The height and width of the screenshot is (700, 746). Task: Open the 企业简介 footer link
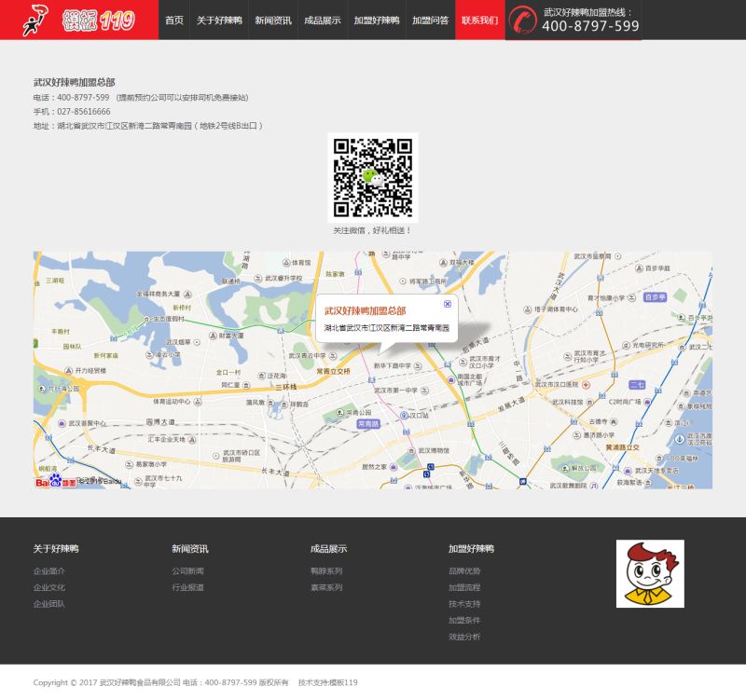coord(49,570)
